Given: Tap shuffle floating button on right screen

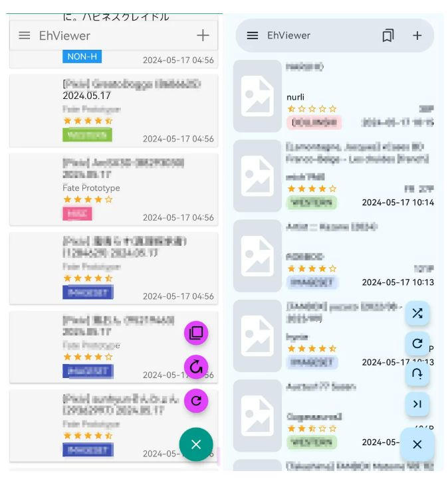Looking at the screenshot, I should point(417,313).
